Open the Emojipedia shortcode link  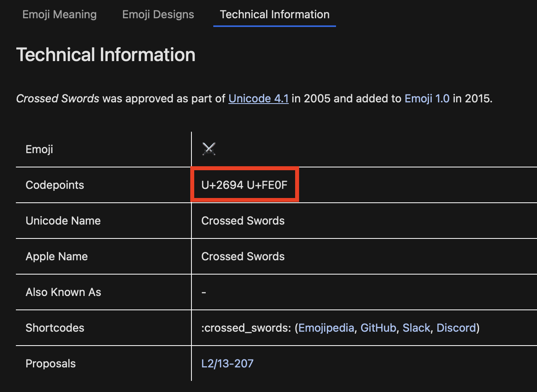(326, 328)
